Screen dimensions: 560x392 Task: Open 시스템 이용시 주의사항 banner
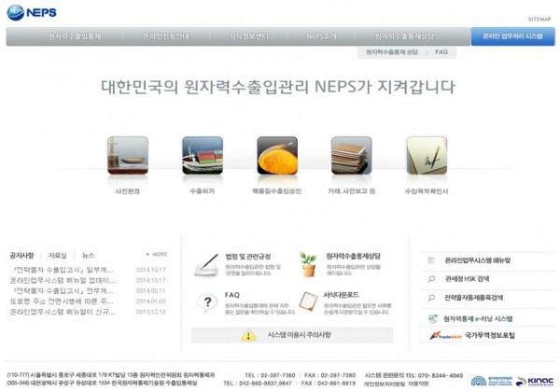(x=292, y=335)
